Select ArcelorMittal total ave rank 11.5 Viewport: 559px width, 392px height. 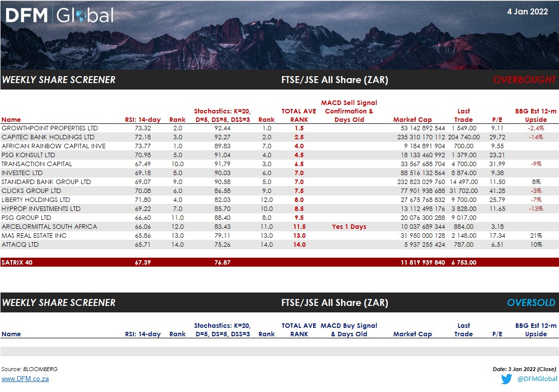pyautogui.click(x=299, y=226)
